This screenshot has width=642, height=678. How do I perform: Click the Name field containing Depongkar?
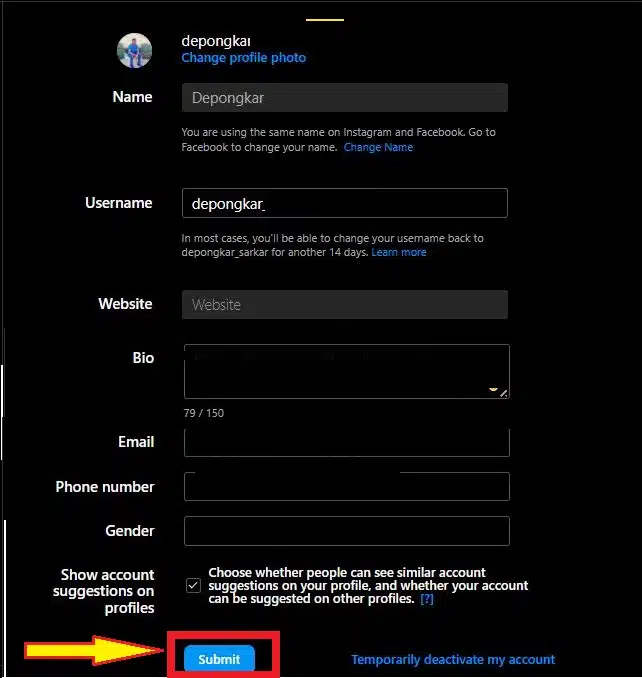[344, 98]
